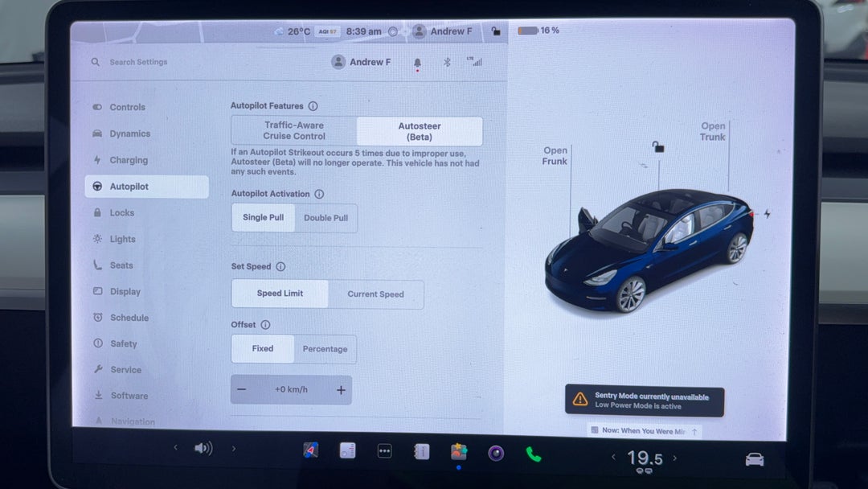Tap the Search Settings field
This screenshot has height=489, width=868.
click(x=138, y=62)
